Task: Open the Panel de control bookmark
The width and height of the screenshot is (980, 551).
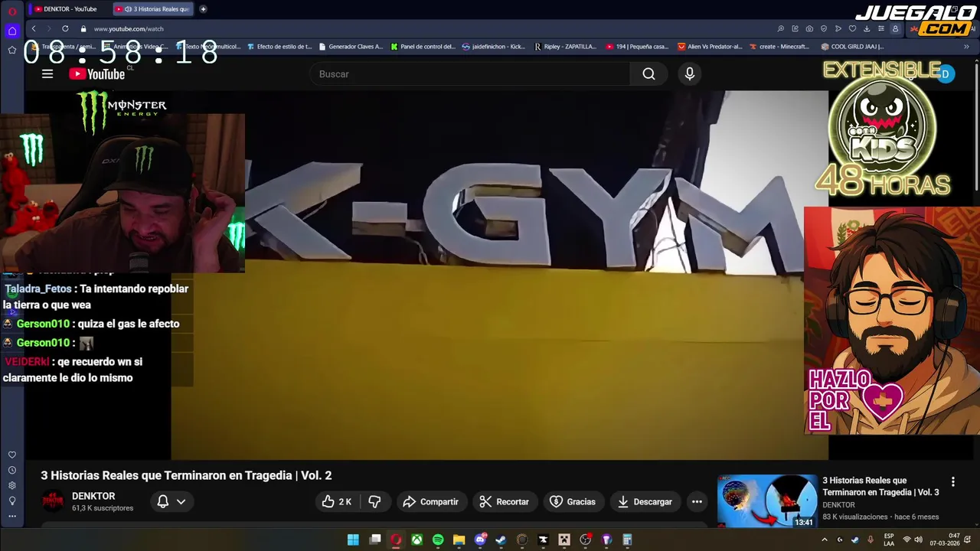Action: 423,47
